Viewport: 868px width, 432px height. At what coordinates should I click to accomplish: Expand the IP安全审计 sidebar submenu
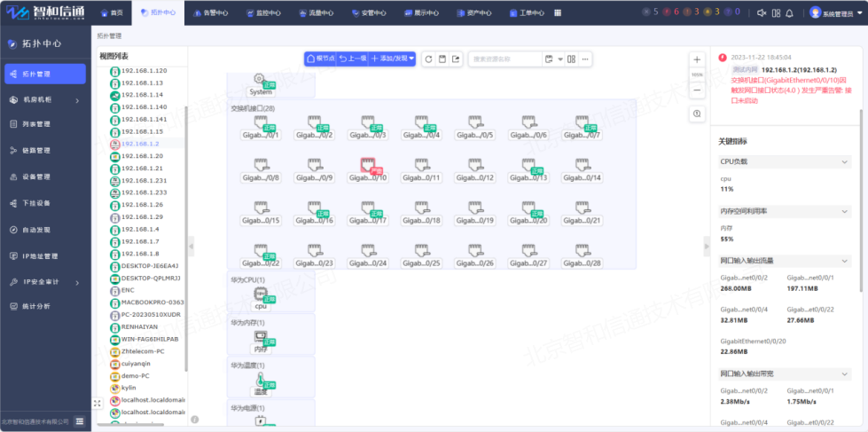77,282
